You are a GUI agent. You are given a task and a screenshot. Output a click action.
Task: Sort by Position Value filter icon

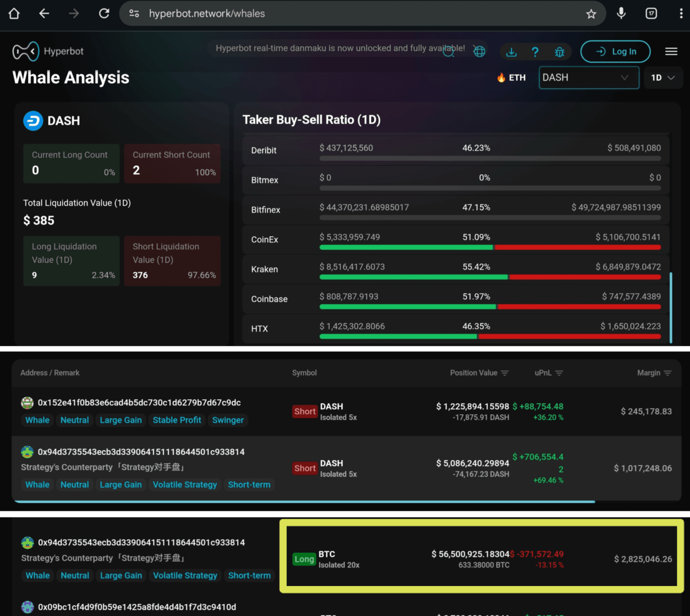coord(505,373)
